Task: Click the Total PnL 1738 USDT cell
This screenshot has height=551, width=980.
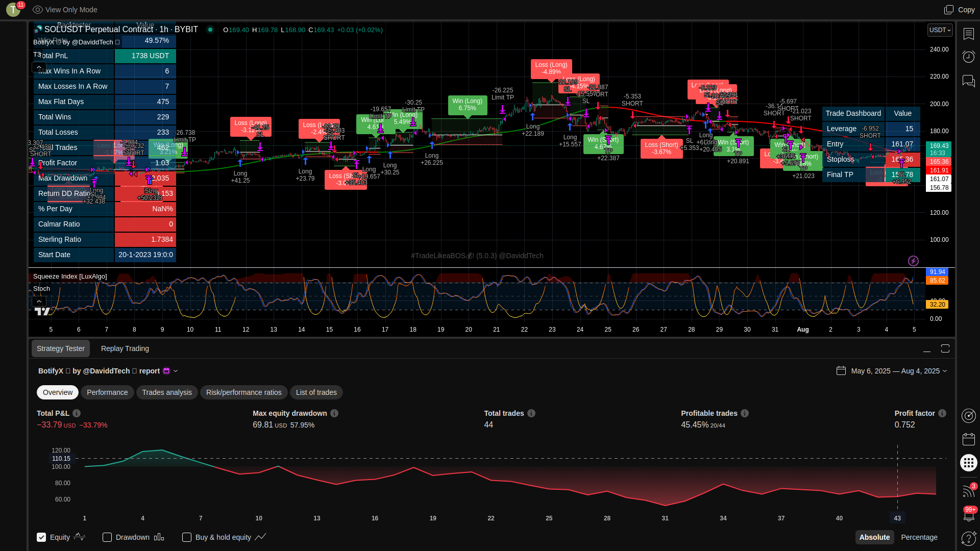Action: 145,56
